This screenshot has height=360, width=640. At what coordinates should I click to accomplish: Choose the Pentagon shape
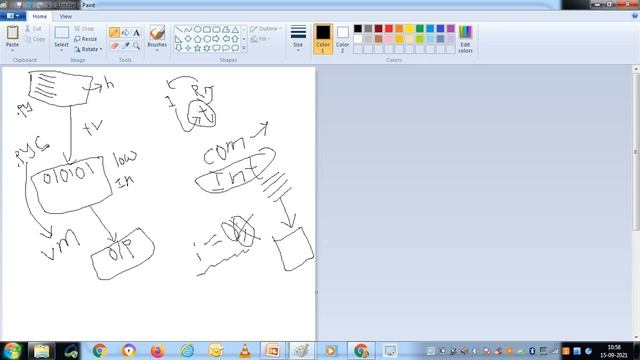coord(198,39)
